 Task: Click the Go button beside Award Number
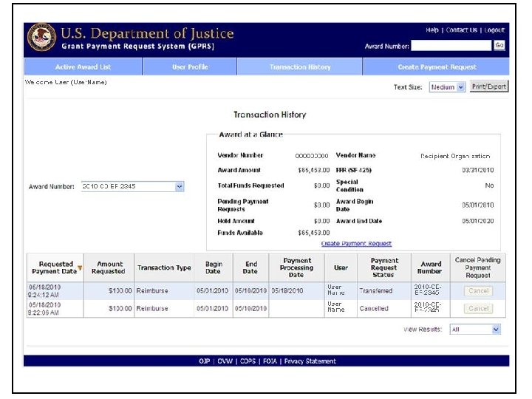tap(499, 45)
